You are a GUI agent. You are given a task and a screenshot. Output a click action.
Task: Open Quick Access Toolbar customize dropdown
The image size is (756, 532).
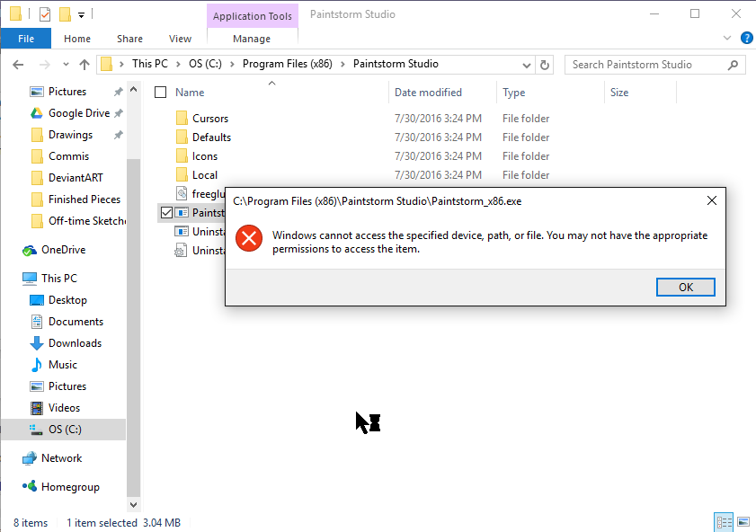[82, 15]
